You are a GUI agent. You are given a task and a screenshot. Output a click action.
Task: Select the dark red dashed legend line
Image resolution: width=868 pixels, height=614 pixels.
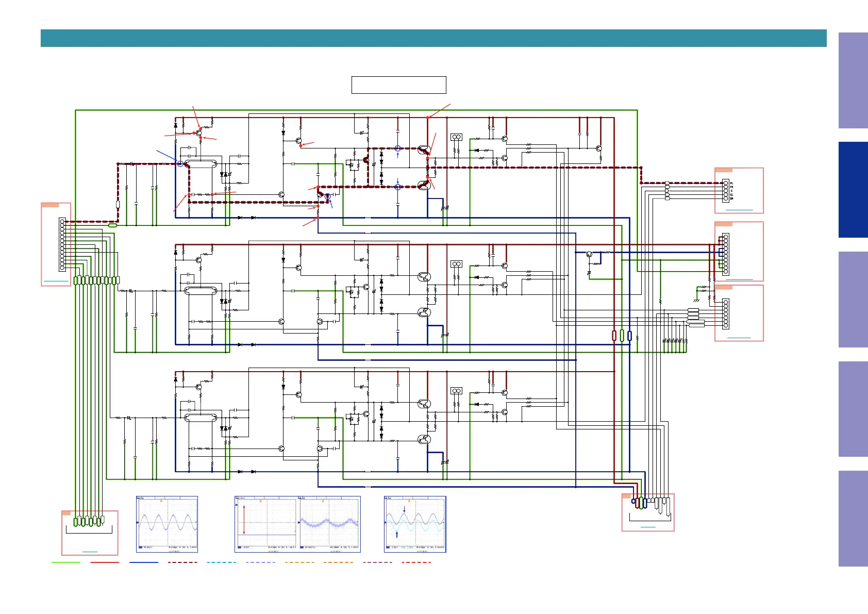(182, 562)
